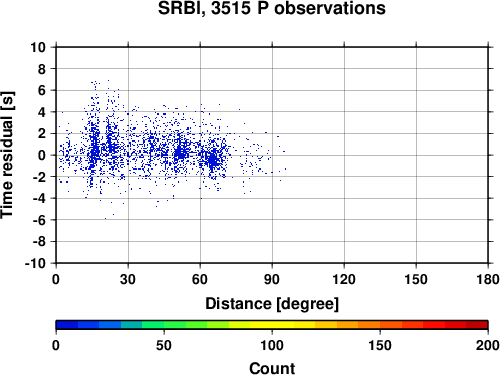Viewport: 500px width, 375px height.
Task: Click the y-axis tick label -10
Action: pos(36,263)
